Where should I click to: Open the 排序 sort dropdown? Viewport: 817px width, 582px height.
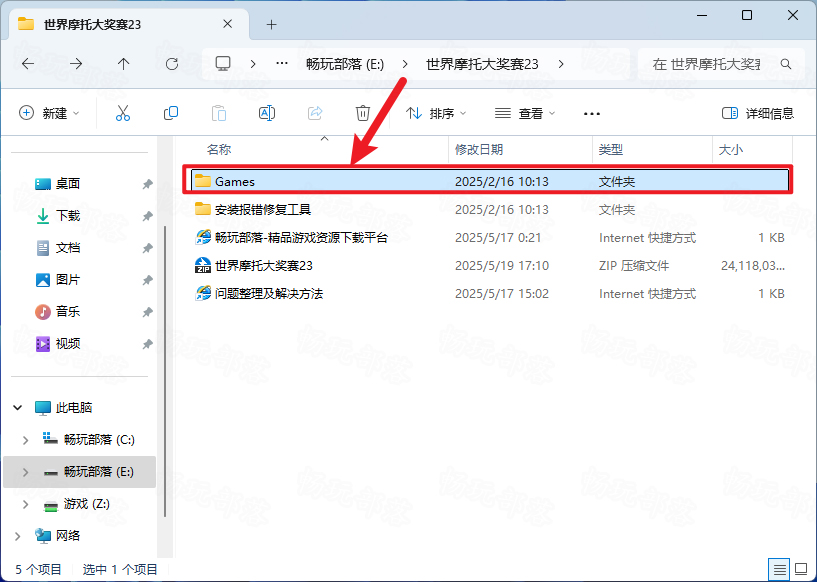436,113
